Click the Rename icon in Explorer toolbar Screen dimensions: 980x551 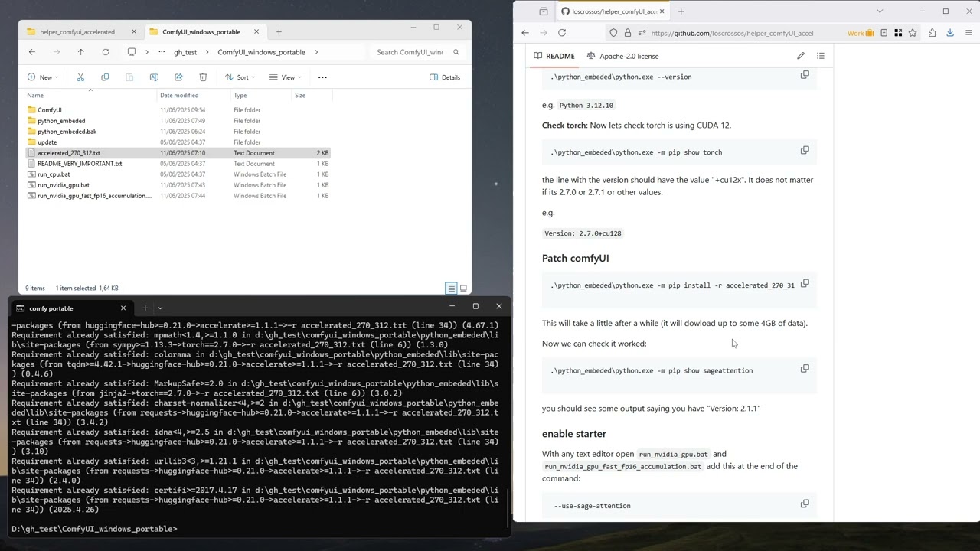point(154,77)
